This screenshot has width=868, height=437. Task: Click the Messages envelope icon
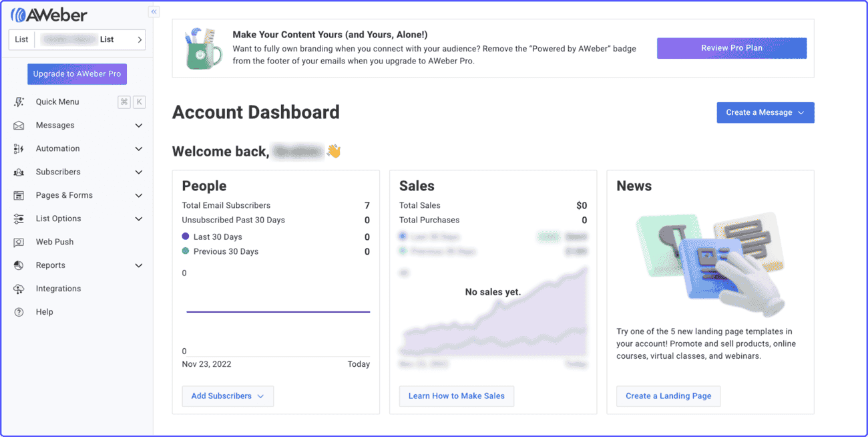coord(19,126)
